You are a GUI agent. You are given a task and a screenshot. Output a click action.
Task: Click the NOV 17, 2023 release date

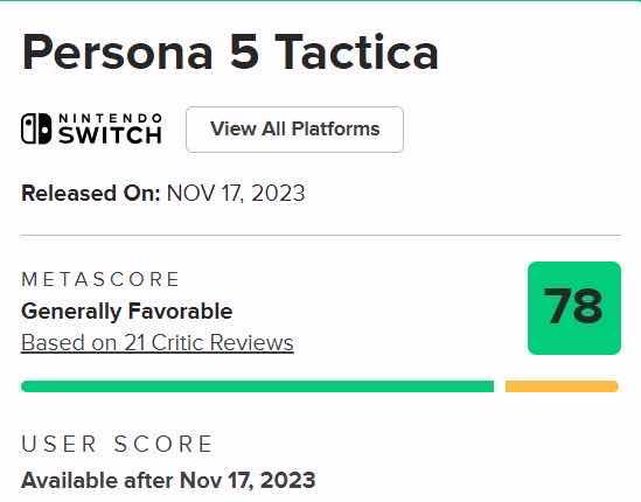(x=235, y=193)
